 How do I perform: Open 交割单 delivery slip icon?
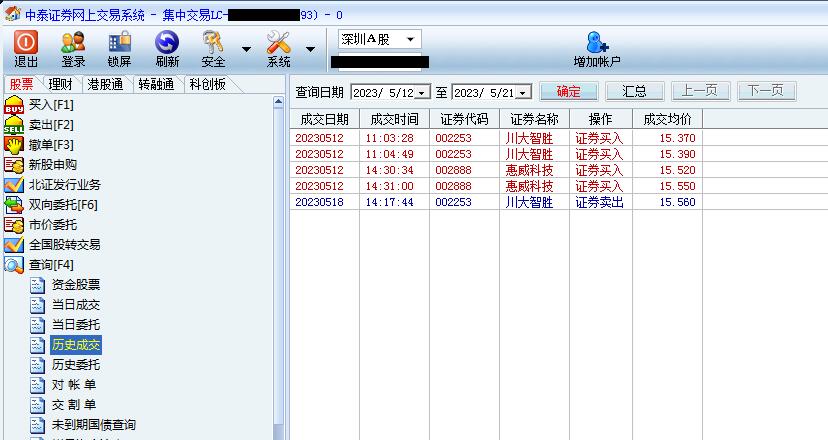37,405
